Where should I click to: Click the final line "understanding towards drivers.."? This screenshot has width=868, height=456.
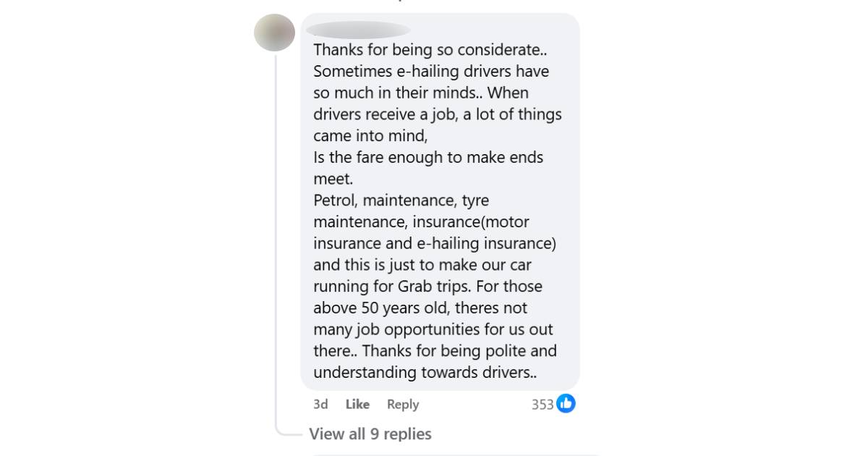(x=425, y=372)
